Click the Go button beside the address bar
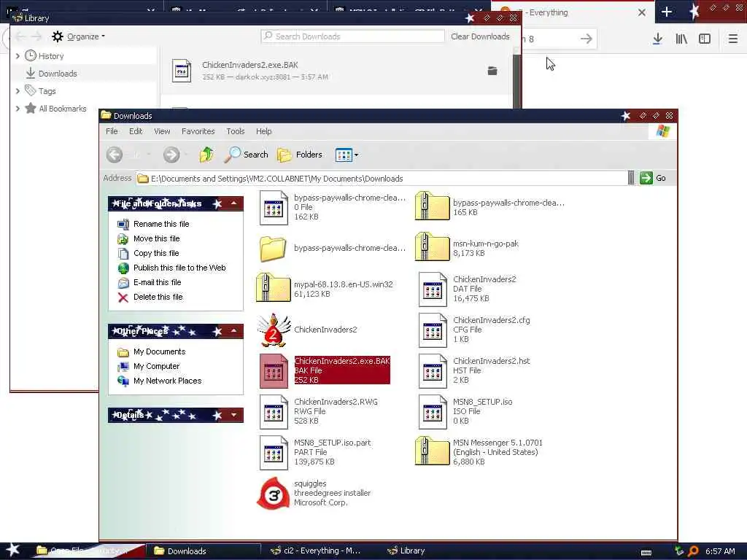The height and width of the screenshot is (560, 747). (653, 178)
